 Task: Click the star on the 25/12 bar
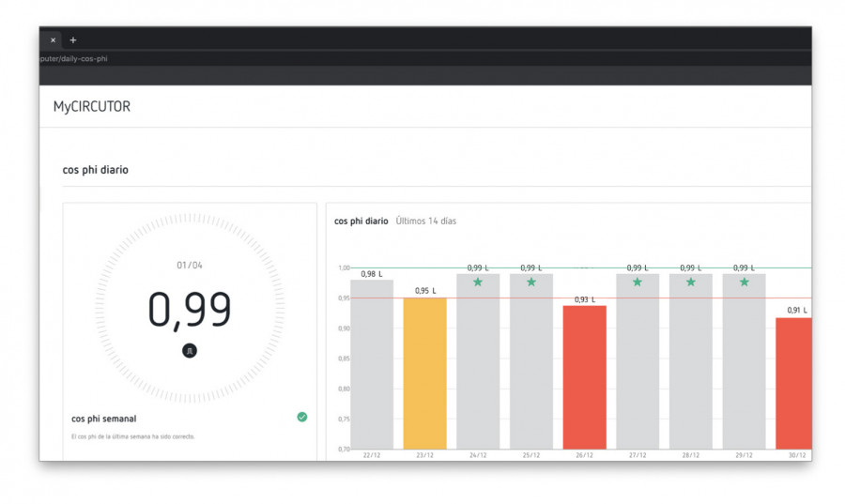coord(531,283)
